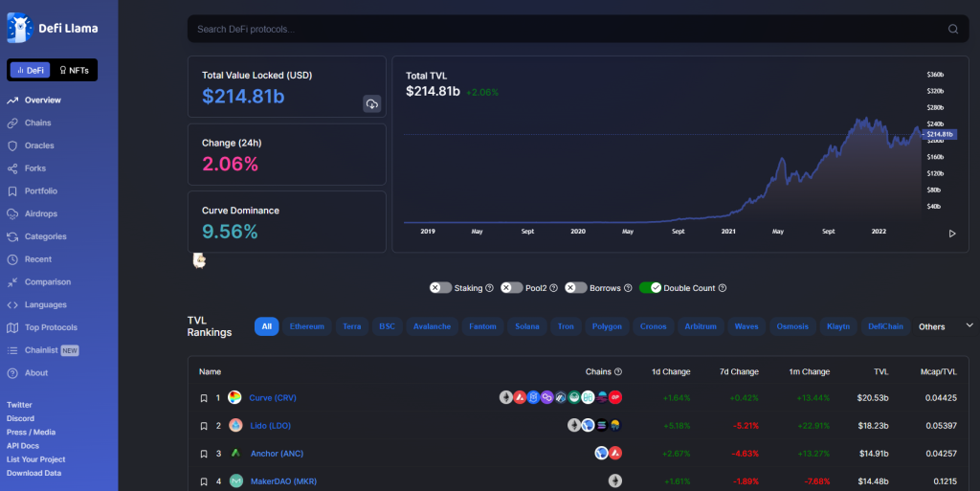Click the llama mascot image

coord(199,260)
